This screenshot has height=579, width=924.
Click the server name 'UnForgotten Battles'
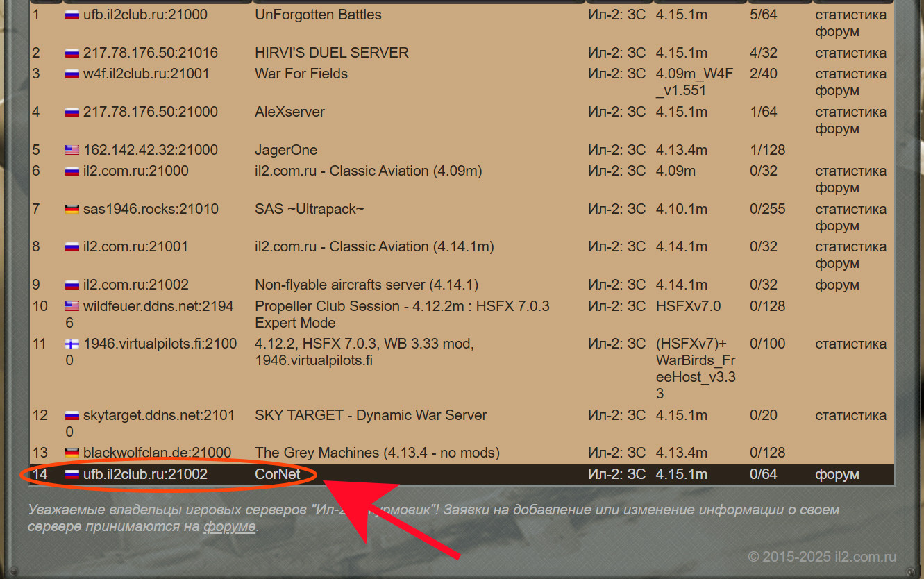318,15
